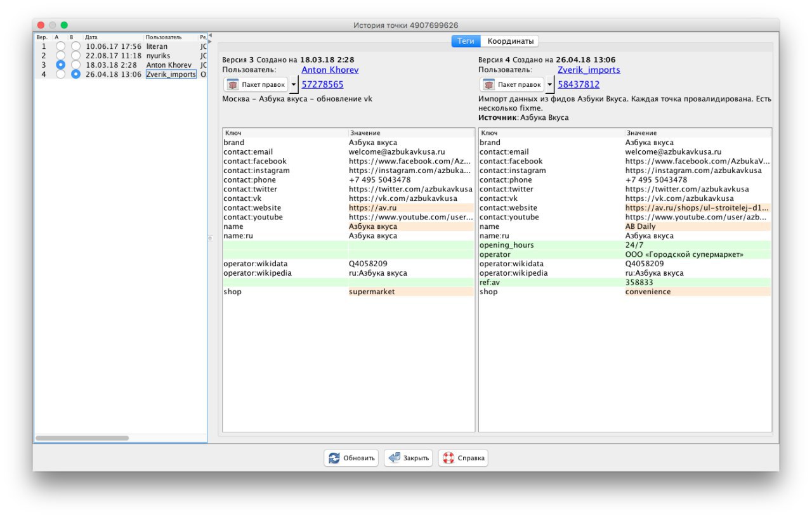Click the Пользователь column header

click(171, 37)
